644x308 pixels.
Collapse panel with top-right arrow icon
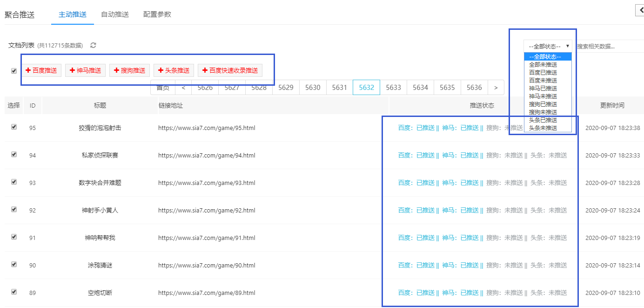point(640,10)
